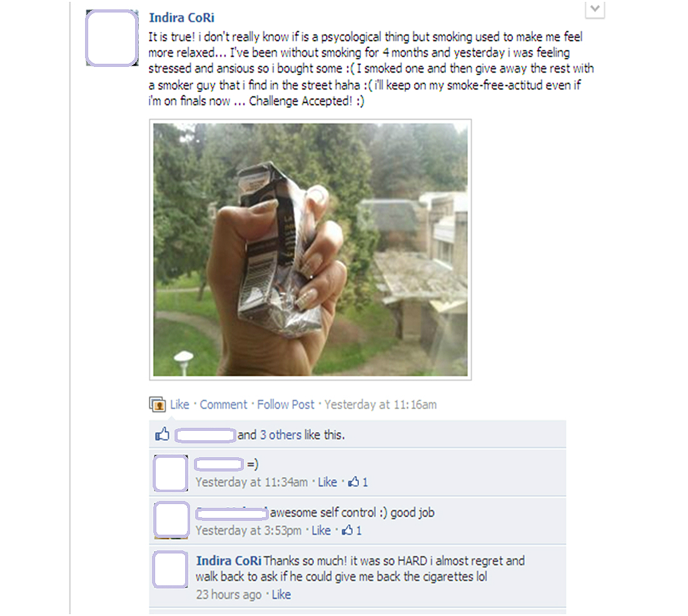Click Comment link under the photo
The height and width of the screenshot is (616, 688).
(223, 405)
